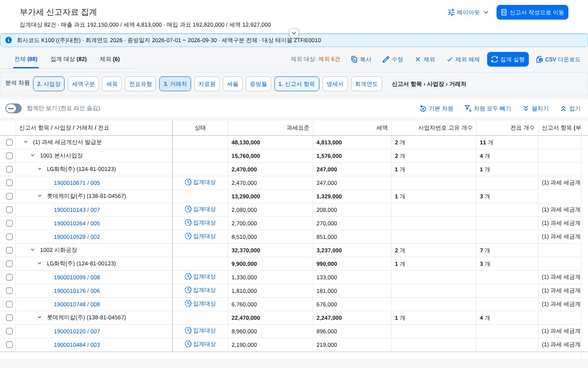Open the 제외 (6) tab
The image size is (588, 368).
(110, 59)
